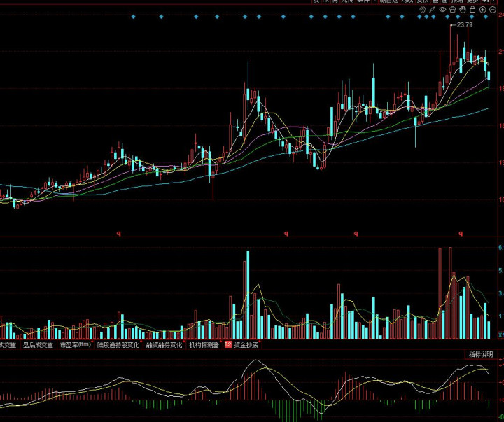
Task: Click the red q marker under volume peak
Action: 461,233
